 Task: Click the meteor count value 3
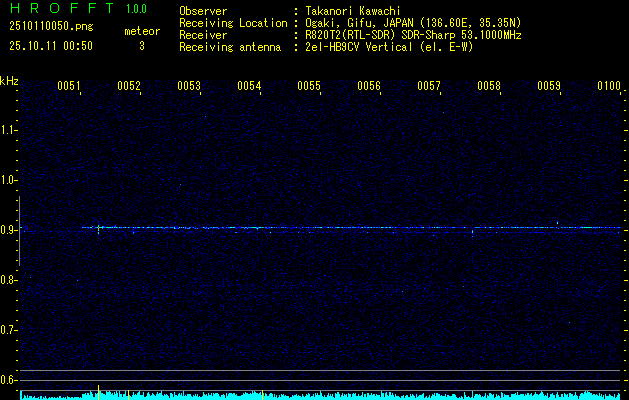pos(142,46)
